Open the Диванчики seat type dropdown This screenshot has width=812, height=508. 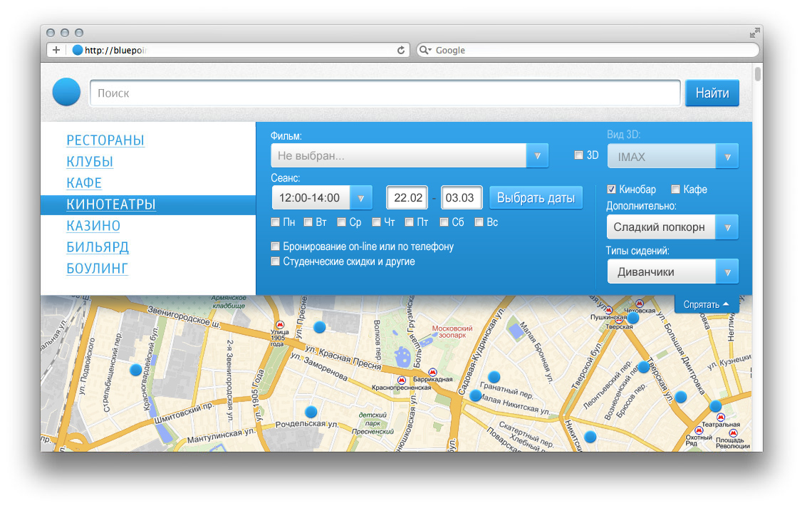pyautogui.click(x=727, y=271)
